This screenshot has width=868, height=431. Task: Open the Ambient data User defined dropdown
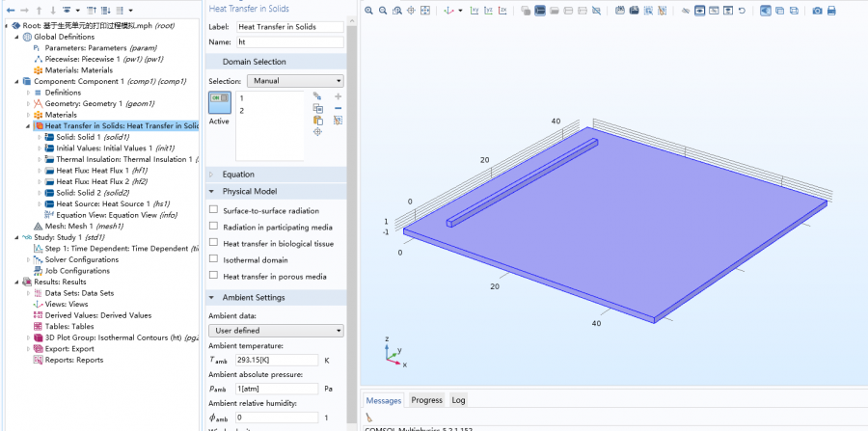276,331
